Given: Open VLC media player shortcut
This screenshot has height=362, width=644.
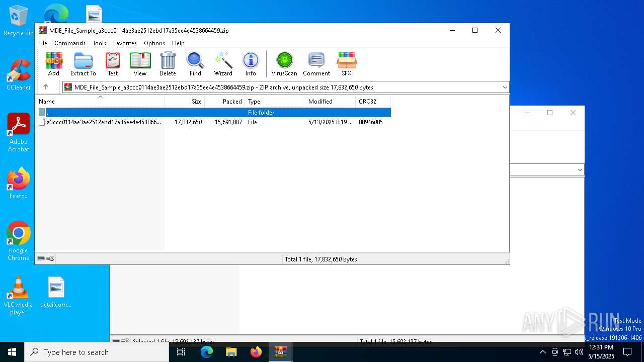Looking at the screenshot, I should (18, 296).
